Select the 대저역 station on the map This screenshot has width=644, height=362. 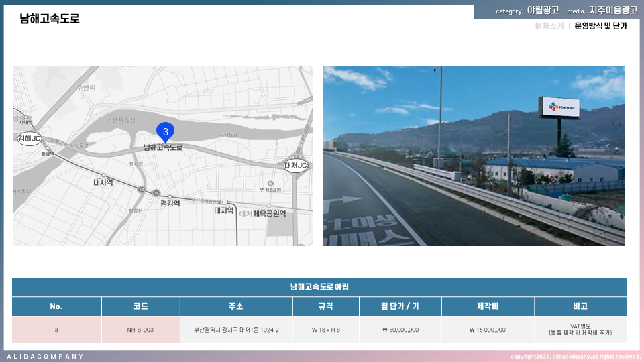(223, 210)
